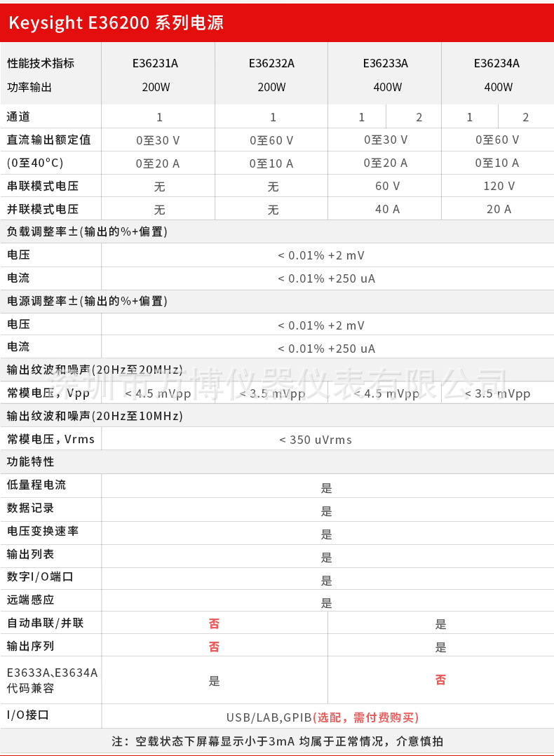
Task: Select the '输出纹波和噪声(20Hz至20MHz)' heading
Action: click(x=95, y=370)
